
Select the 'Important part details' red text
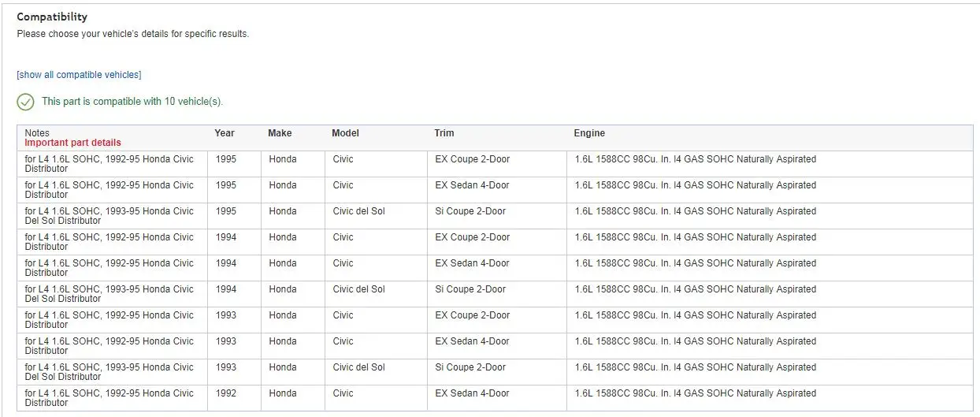tap(73, 143)
